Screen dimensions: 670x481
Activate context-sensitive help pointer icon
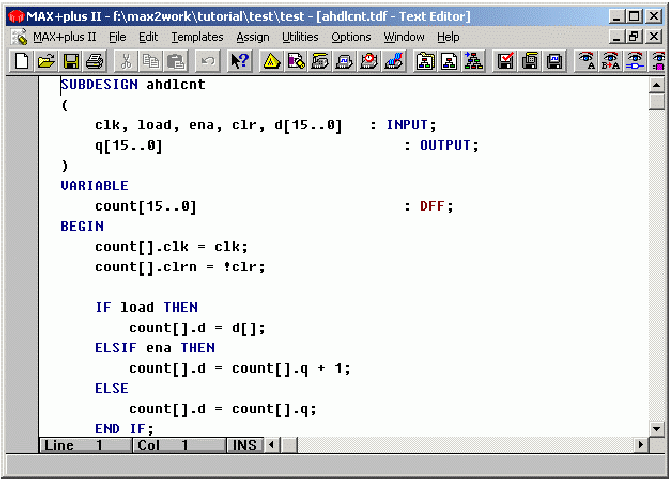pyautogui.click(x=240, y=62)
